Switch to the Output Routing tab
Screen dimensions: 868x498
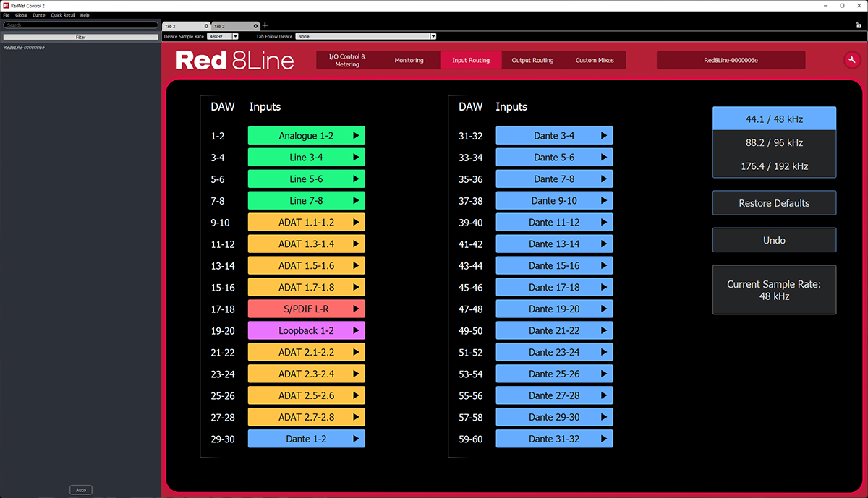tap(532, 60)
